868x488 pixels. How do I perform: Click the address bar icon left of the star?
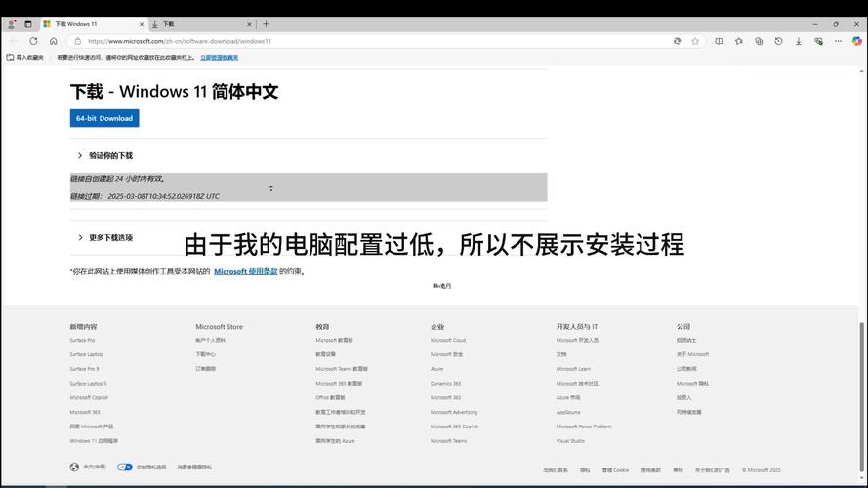point(677,41)
